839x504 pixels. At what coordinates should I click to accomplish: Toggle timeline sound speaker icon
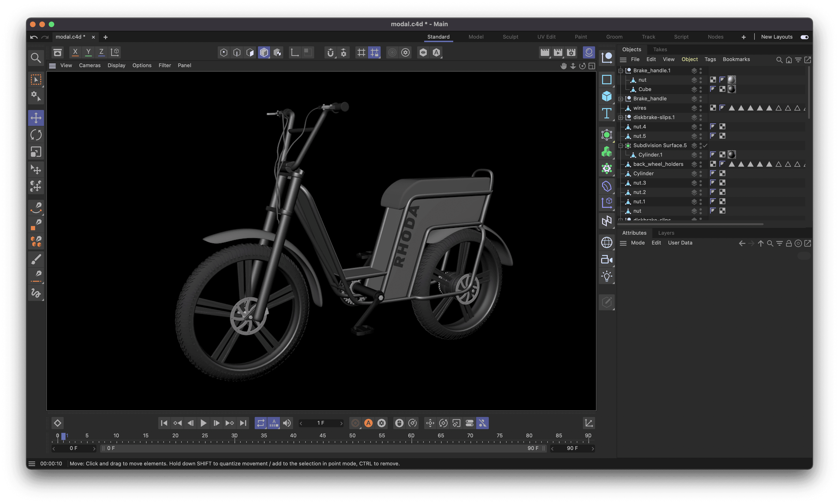point(287,423)
